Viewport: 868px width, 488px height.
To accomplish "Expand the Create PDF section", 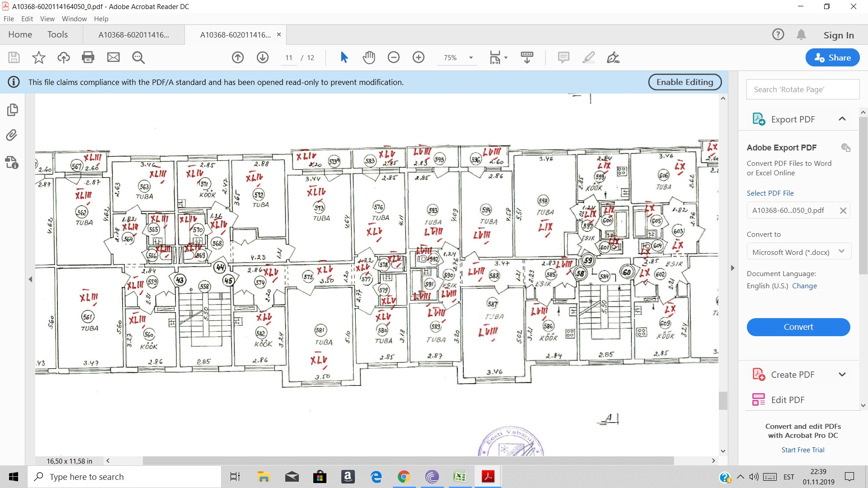I will pyautogui.click(x=842, y=375).
